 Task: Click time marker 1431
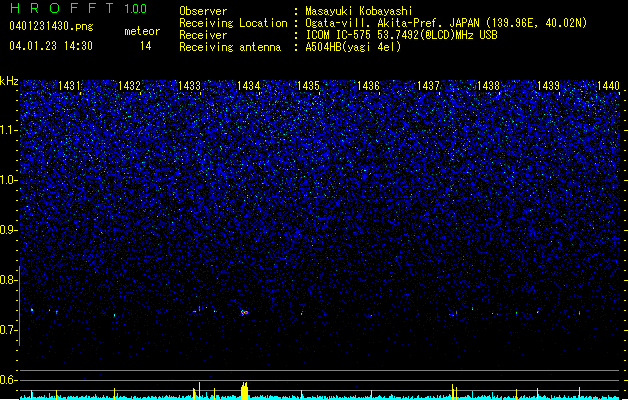69,86
